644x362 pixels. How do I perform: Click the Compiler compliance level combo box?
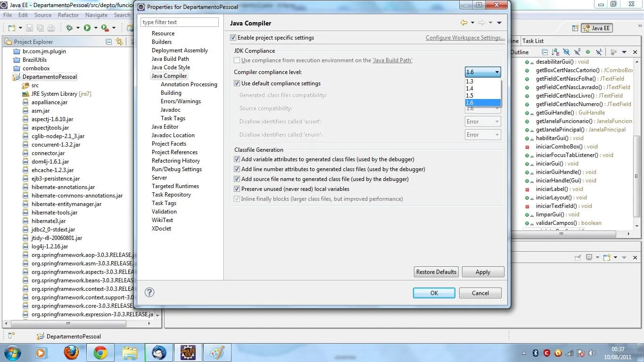point(483,72)
